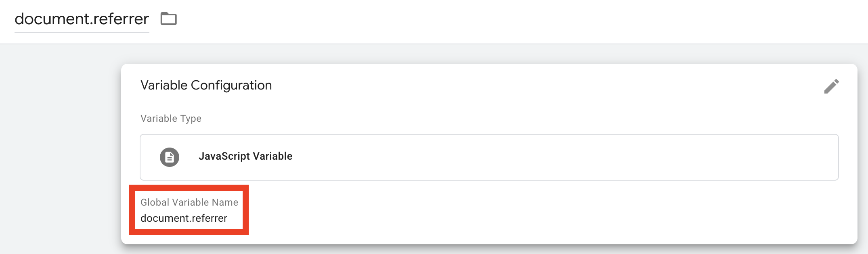Click the Variable Type label
The image size is (868, 254).
click(171, 119)
